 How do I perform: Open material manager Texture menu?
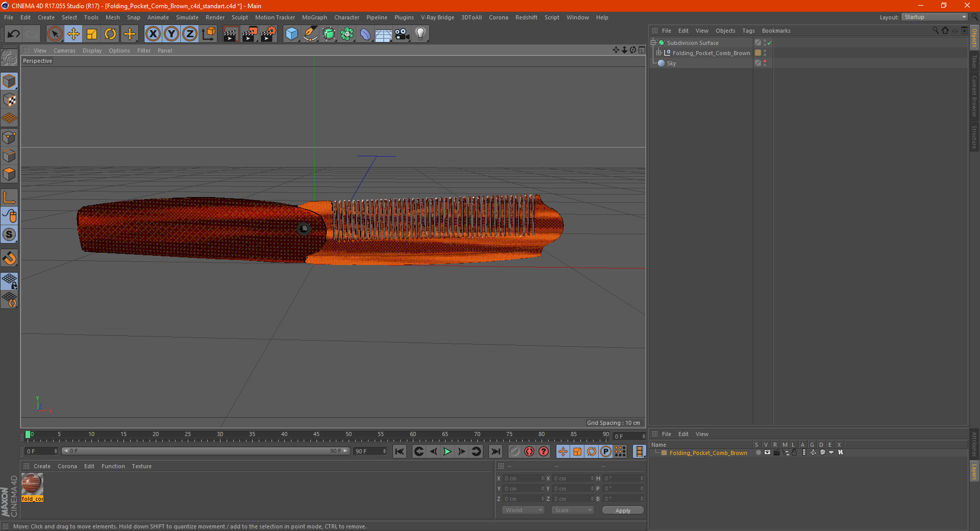(141, 466)
